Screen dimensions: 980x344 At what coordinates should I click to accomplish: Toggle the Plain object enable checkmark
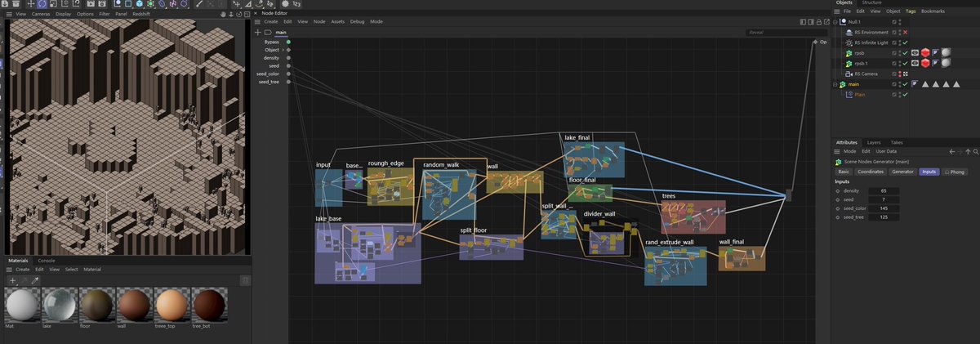(906, 94)
